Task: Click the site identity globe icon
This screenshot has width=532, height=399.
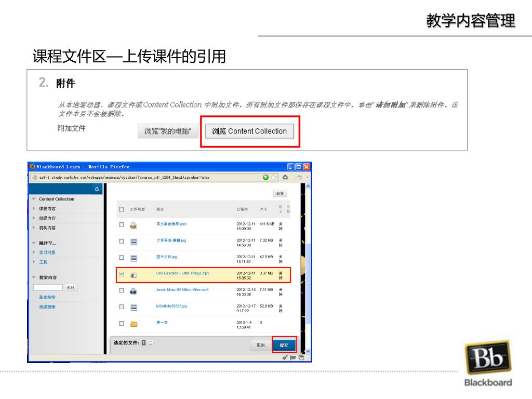Action: (x=35, y=178)
